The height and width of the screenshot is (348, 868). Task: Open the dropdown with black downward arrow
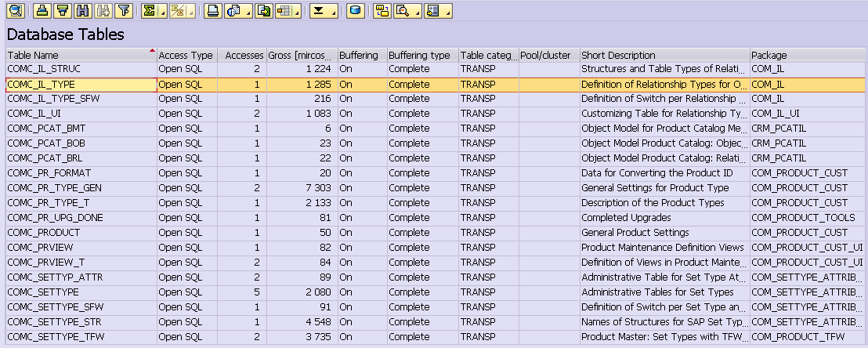(324, 10)
